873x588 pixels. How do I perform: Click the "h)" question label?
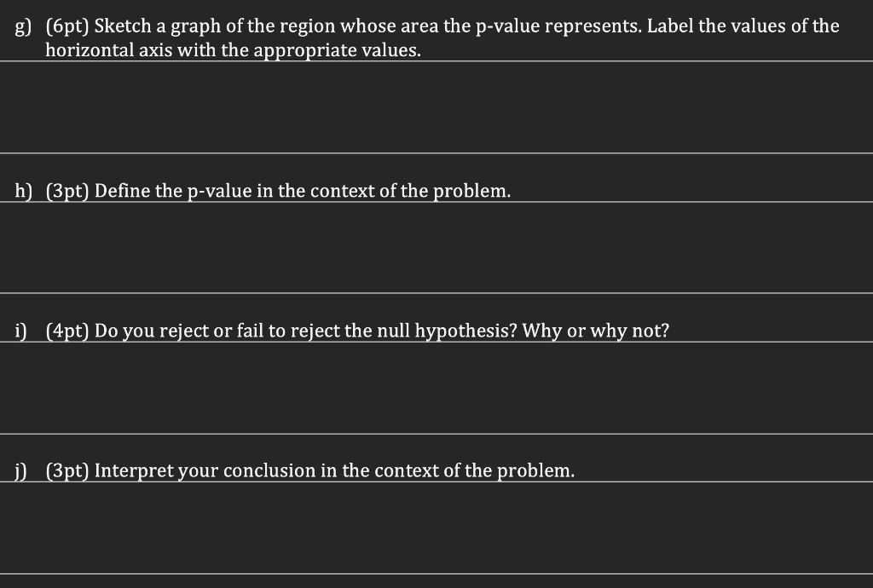pos(23,191)
